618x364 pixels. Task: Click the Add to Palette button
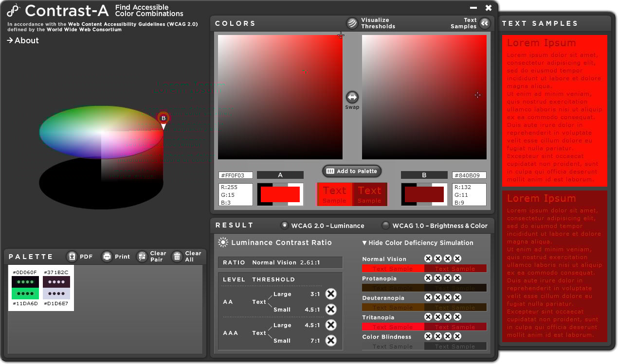pyautogui.click(x=351, y=171)
